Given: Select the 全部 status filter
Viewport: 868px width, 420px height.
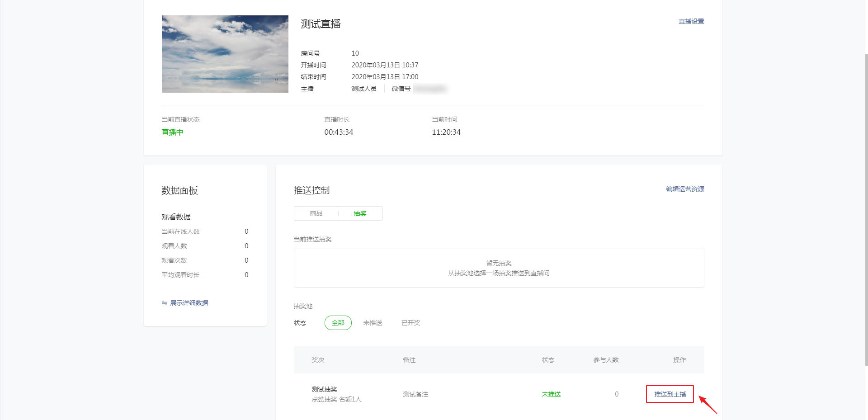Looking at the screenshot, I should (x=338, y=323).
